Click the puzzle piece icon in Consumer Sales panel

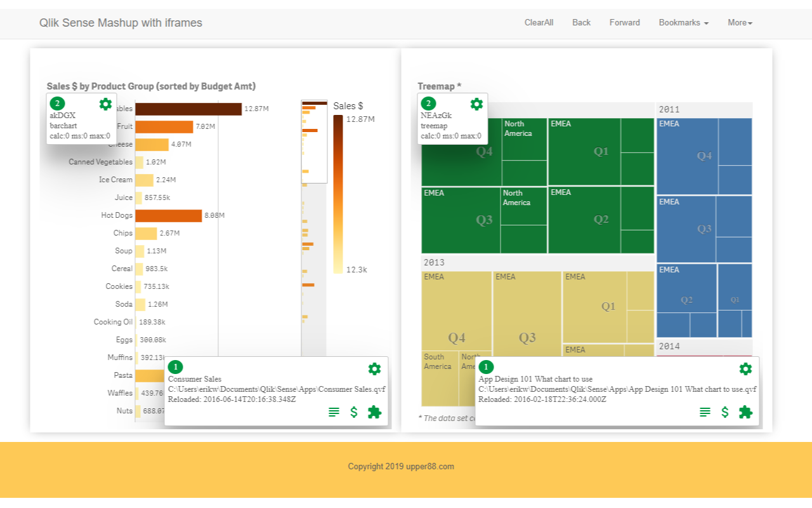(x=375, y=412)
